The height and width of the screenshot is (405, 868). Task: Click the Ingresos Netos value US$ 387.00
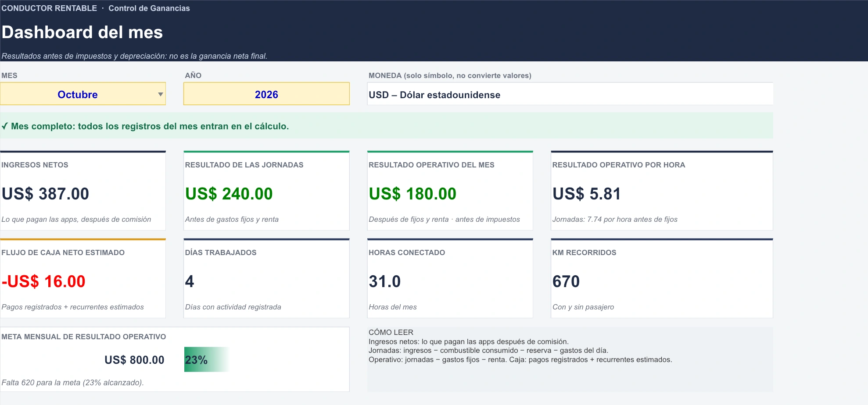tap(46, 194)
